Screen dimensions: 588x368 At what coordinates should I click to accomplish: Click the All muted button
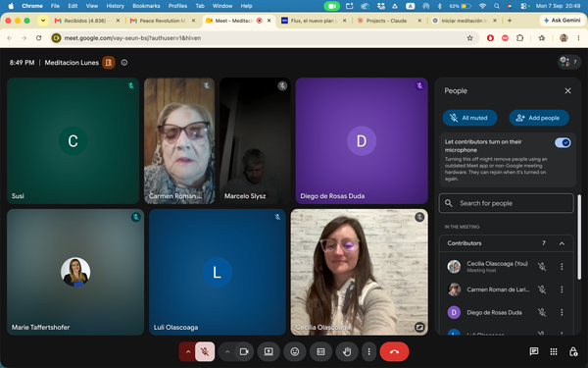tap(469, 118)
